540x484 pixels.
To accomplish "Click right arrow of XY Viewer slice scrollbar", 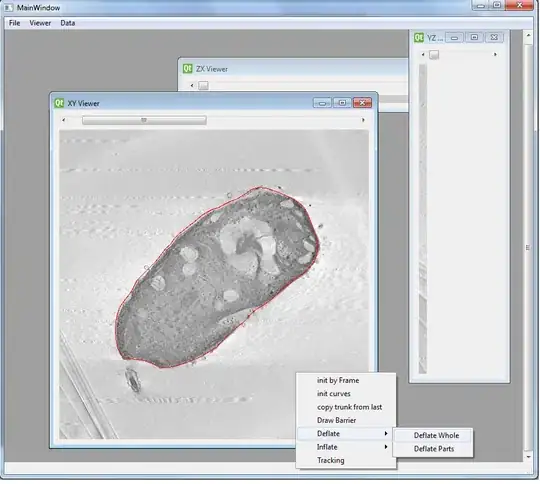I will tap(363, 120).
